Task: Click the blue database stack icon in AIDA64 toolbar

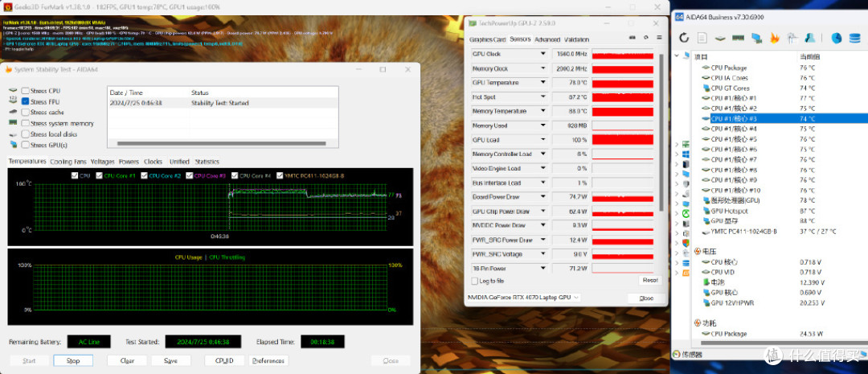Action: (854, 38)
